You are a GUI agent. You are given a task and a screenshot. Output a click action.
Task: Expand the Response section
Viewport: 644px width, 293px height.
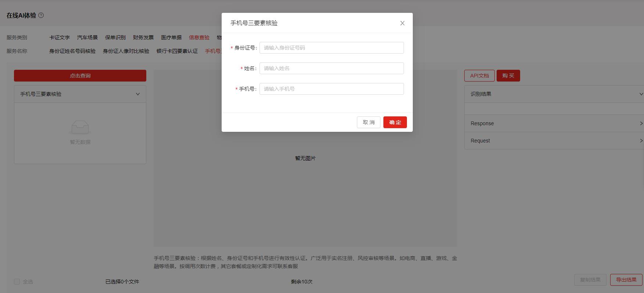[x=554, y=123]
